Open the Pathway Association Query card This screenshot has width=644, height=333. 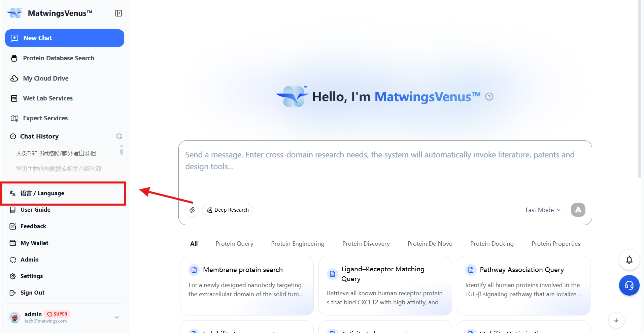point(523,285)
